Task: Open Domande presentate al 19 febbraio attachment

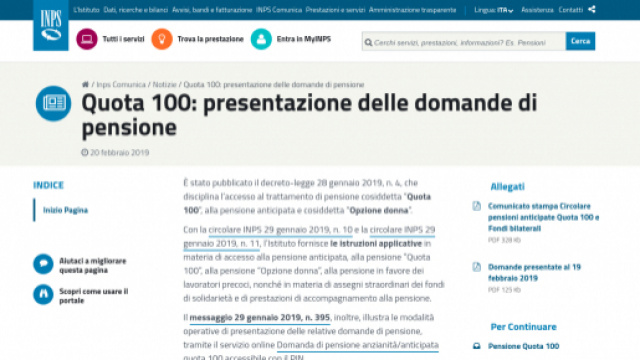Action: (x=534, y=273)
